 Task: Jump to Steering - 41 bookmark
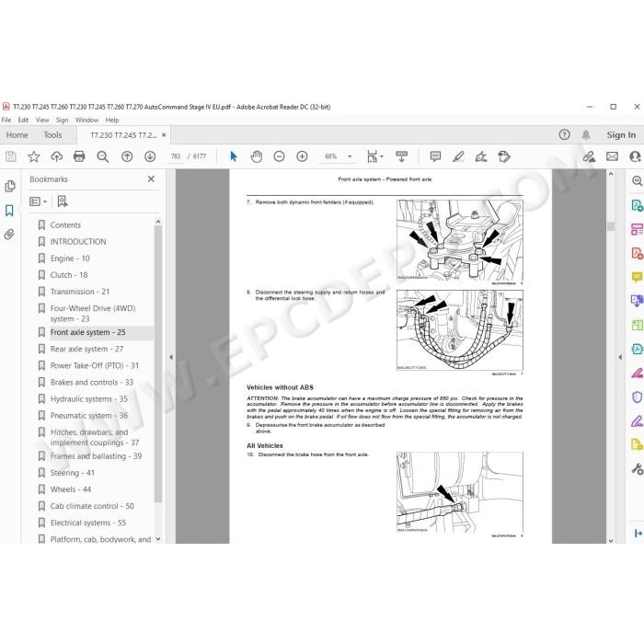[x=73, y=473]
